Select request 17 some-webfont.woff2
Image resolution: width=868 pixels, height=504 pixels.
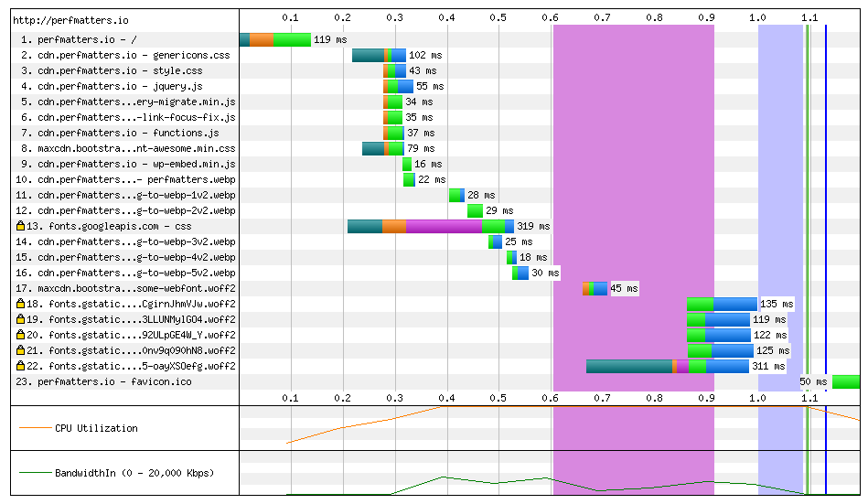pos(125,288)
